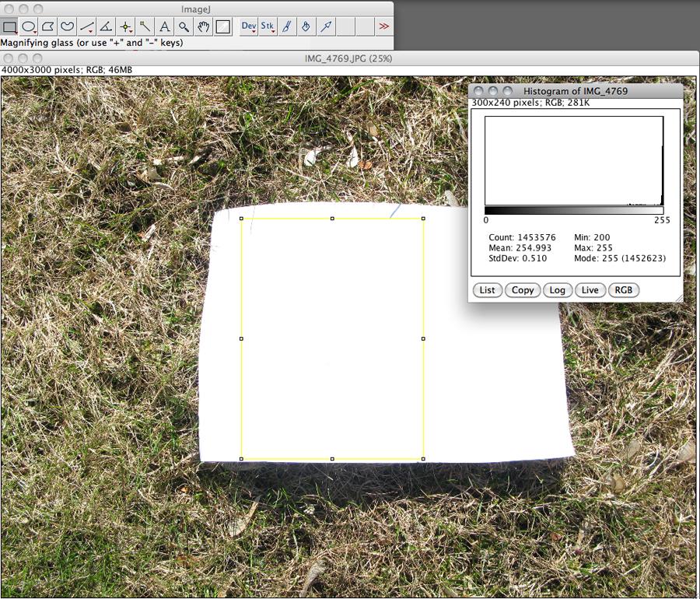Select the Text tool
Viewport: 700px width, 599px height.
click(x=164, y=26)
